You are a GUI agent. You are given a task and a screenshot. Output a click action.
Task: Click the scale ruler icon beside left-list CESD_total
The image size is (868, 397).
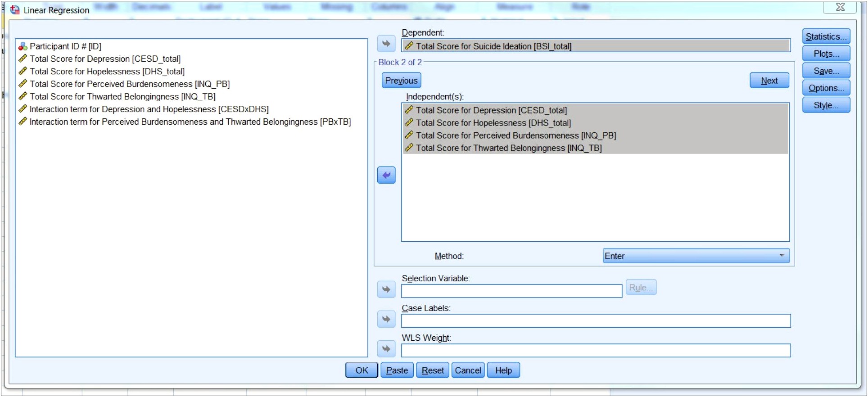tap(23, 59)
